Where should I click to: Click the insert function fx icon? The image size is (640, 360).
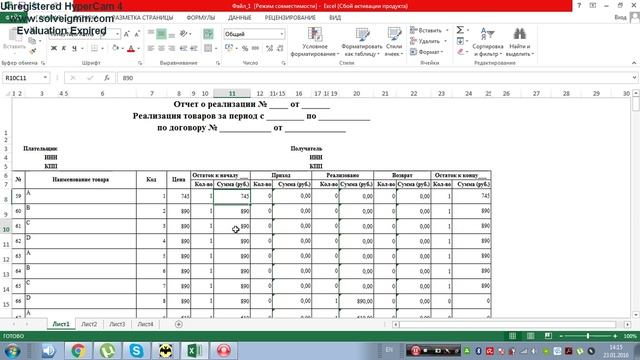point(107,78)
